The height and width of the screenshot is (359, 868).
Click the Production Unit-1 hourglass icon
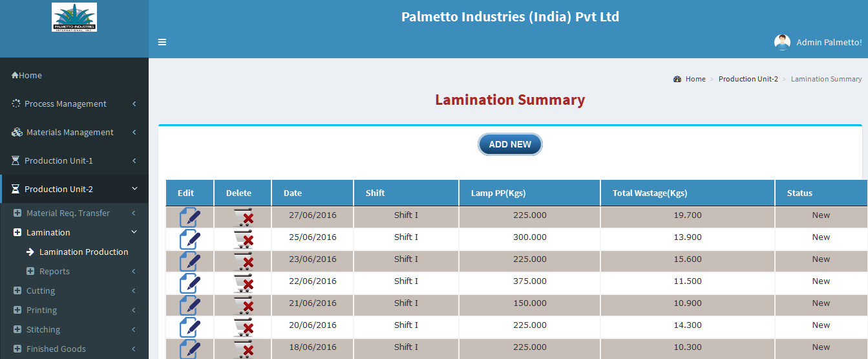16,160
